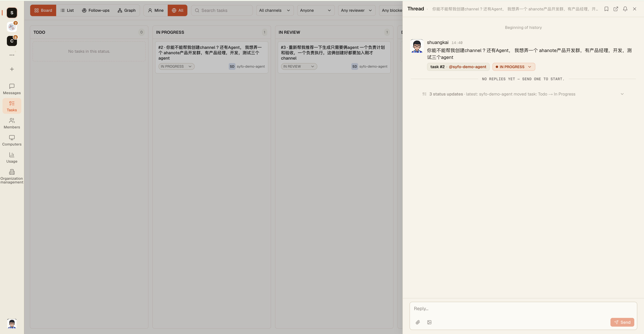Open Any reviewer dropdown
Screen dimensions: 644x334
(x=357, y=11)
